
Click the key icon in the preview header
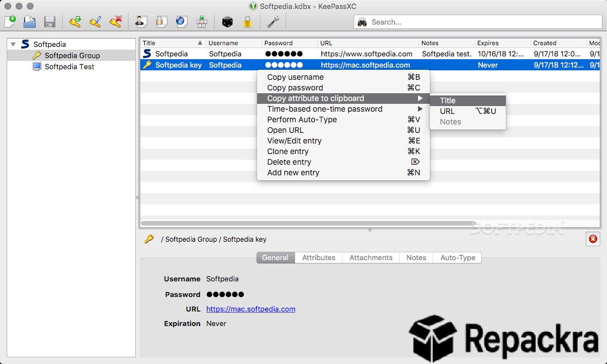[149, 239]
